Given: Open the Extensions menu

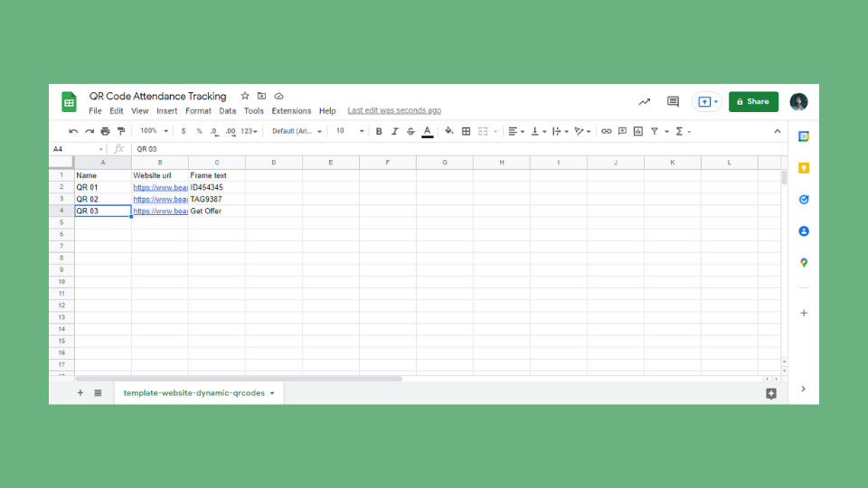Looking at the screenshot, I should (291, 111).
